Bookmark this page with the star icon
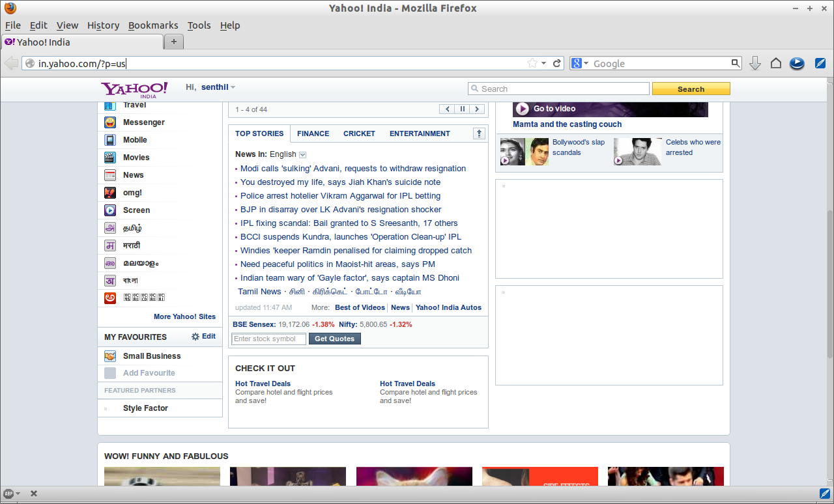Screen dimensions: 834x504 532,63
